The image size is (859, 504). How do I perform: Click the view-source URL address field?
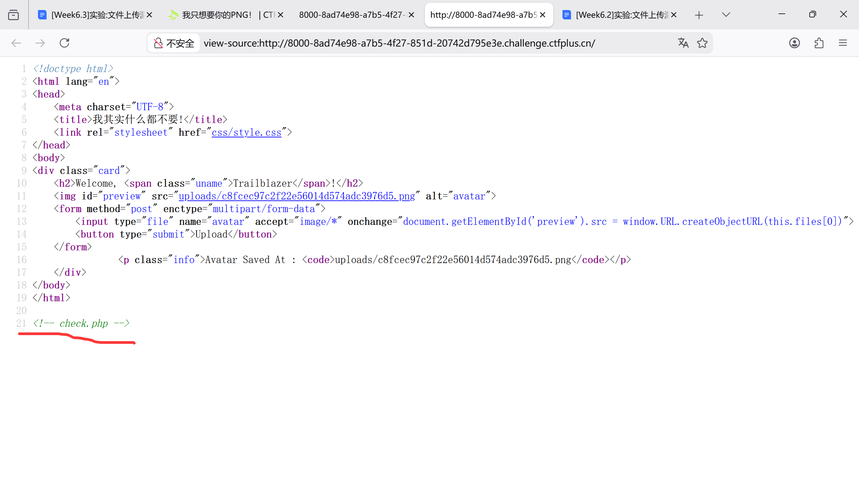[399, 43]
